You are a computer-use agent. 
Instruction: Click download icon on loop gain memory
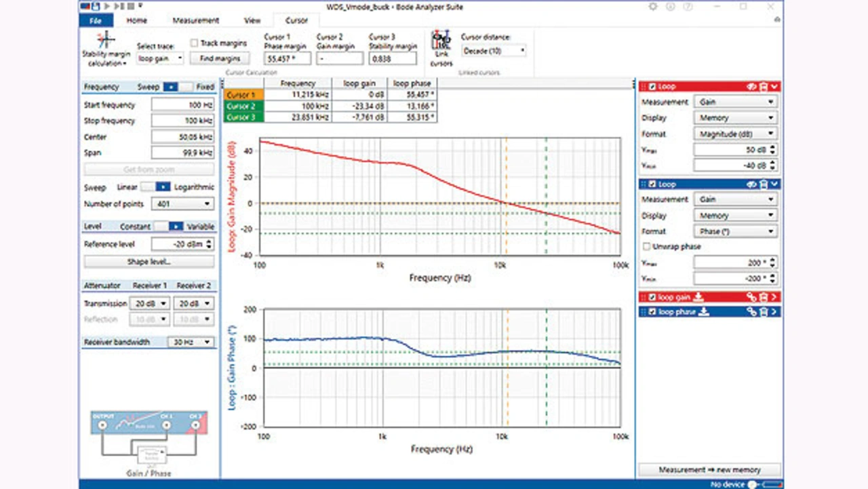(699, 297)
